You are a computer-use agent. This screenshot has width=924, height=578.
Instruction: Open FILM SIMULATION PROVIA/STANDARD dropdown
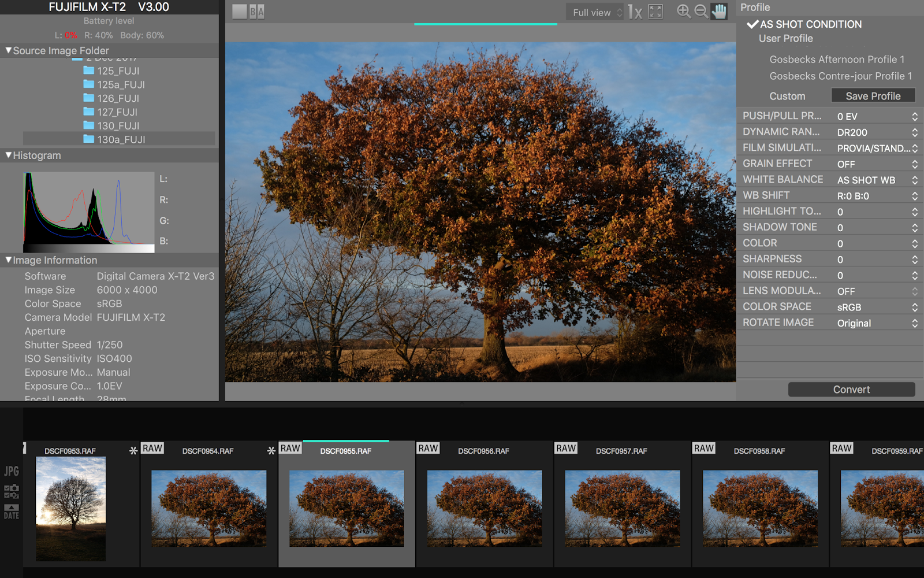pos(877,148)
